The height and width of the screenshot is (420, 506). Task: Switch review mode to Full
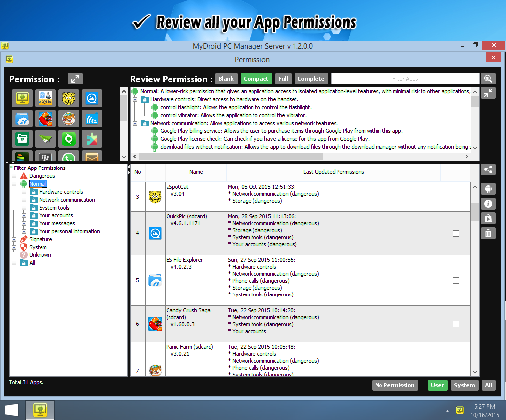(283, 79)
